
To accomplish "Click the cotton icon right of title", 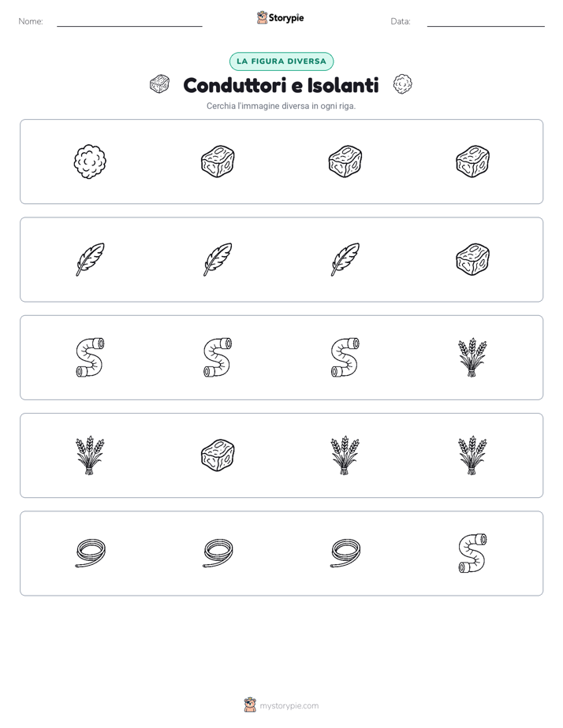I will (402, 84).
